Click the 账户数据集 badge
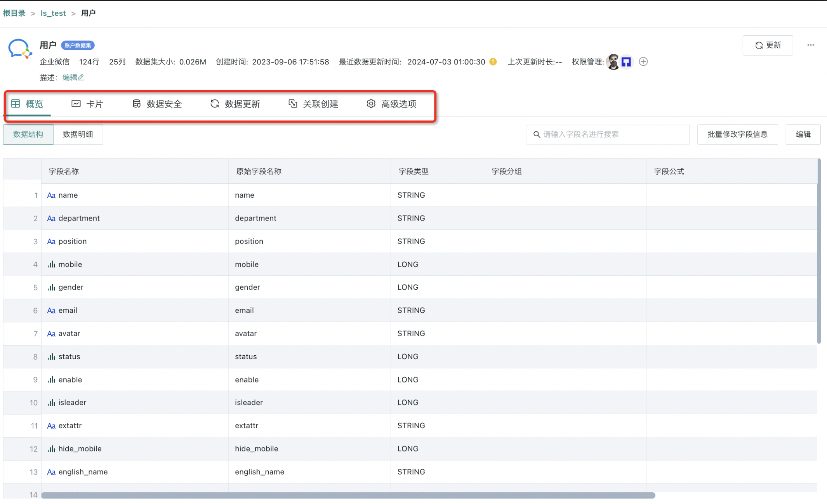 click(78, 45)
